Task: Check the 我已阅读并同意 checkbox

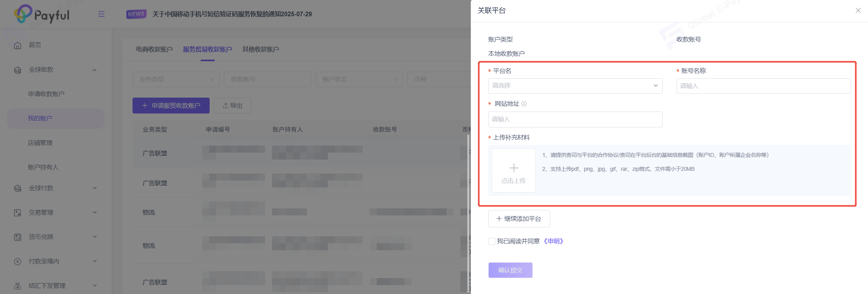Action: pos(492,241)
